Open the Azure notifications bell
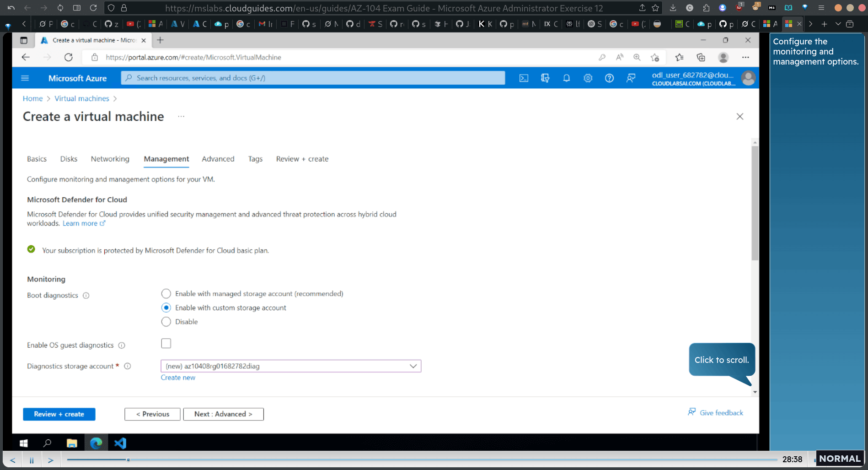 (566, 78)
